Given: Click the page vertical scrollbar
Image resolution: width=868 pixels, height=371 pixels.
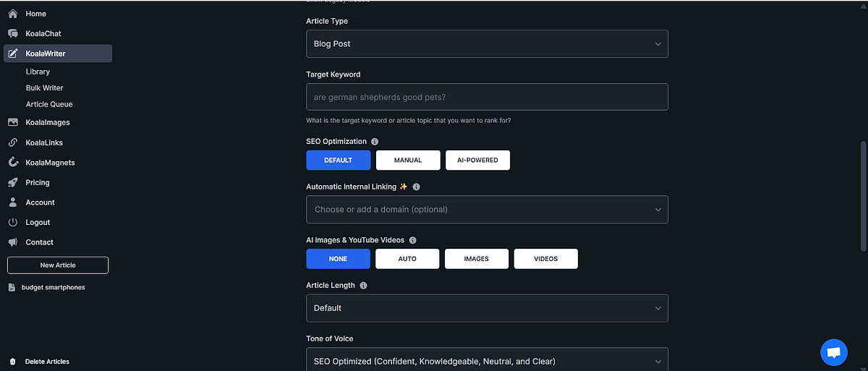Looking at the screenshot, I should click(x=864, y=195).
